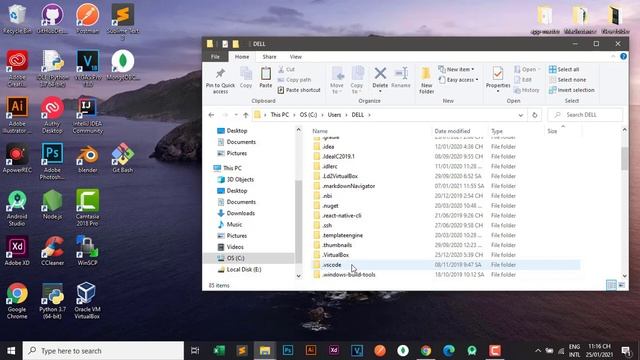This screenshot has height=360, width=640.
Task: Expand address bar history dropdown
Action: pyautogui.click(x=521, y=115)
